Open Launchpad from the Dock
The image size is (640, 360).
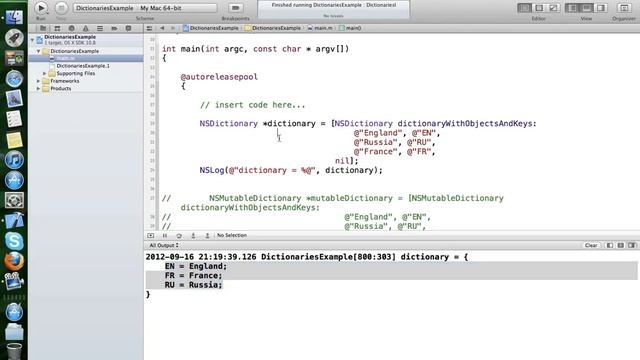click(x=14, y=38)
